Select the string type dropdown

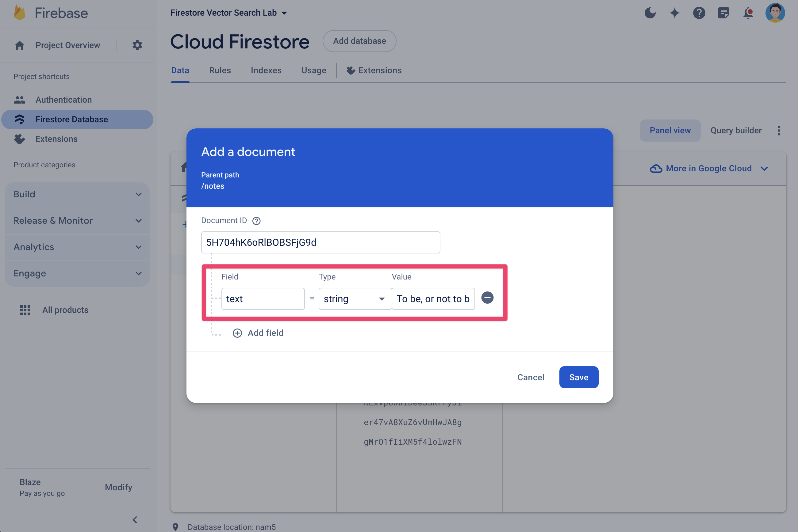(352, 298)
